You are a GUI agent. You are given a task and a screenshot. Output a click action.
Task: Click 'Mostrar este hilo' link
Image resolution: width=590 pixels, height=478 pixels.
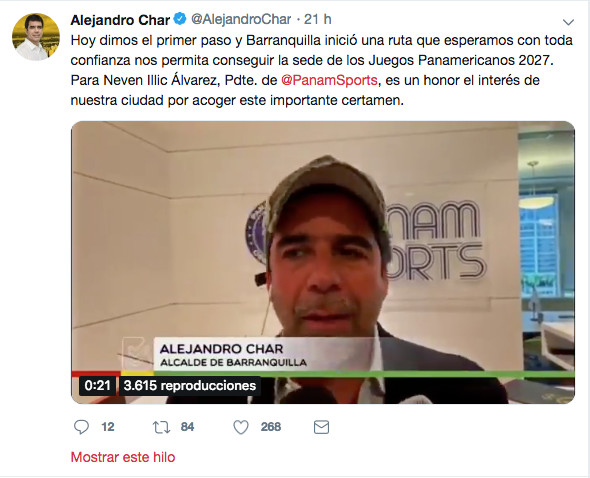coord(123,457)
